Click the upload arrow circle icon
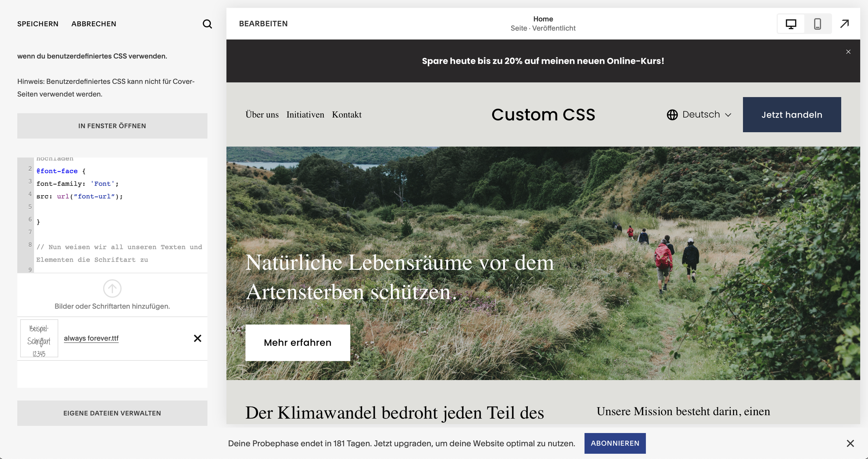Screen dimensions: 868x459 (x=112, y=288)
